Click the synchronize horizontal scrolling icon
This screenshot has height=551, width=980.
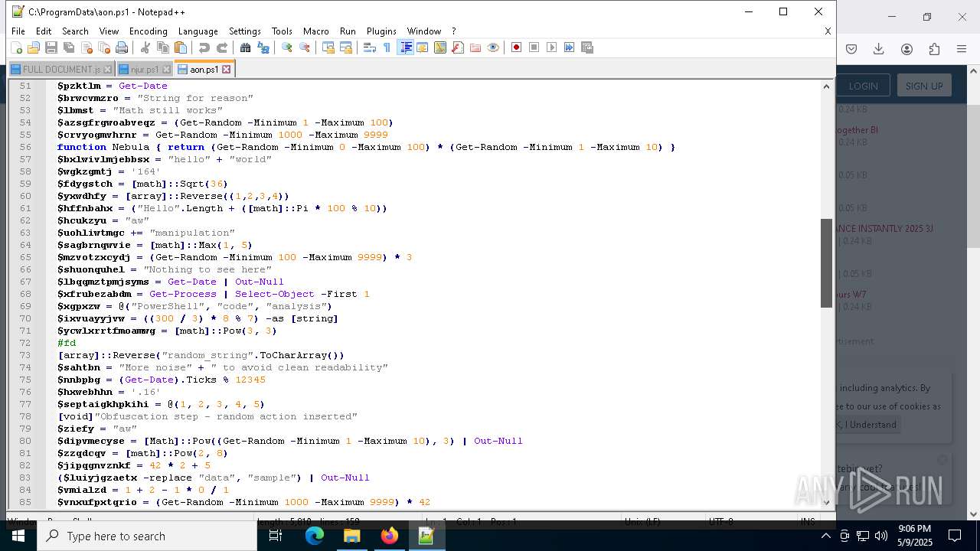click(x=346, y=47)
